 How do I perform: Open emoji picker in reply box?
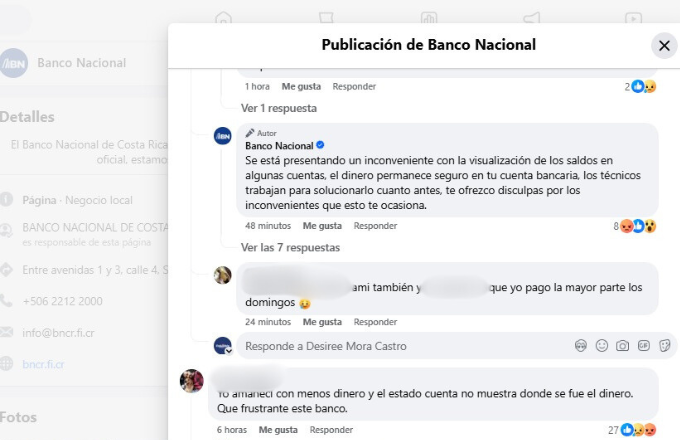tap(602, 346)
